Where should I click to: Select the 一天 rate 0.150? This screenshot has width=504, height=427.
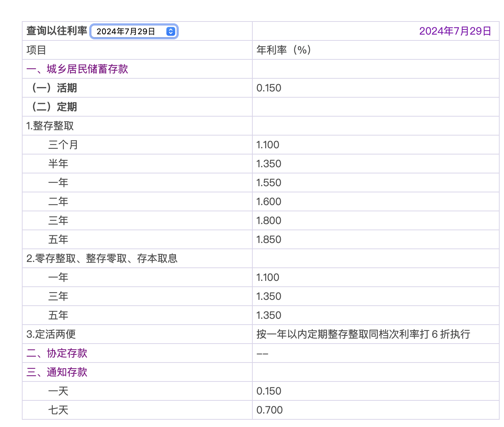[269, 391]
